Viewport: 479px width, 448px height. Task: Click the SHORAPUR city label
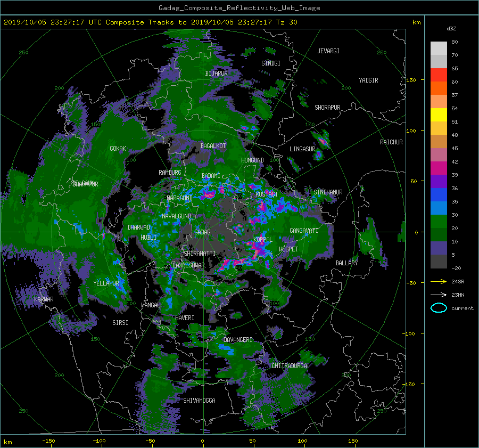pos(327,108)
